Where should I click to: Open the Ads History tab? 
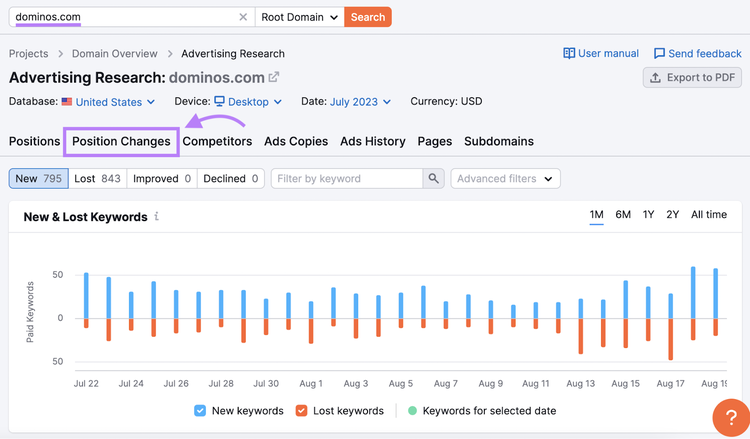tap(373, 142)
